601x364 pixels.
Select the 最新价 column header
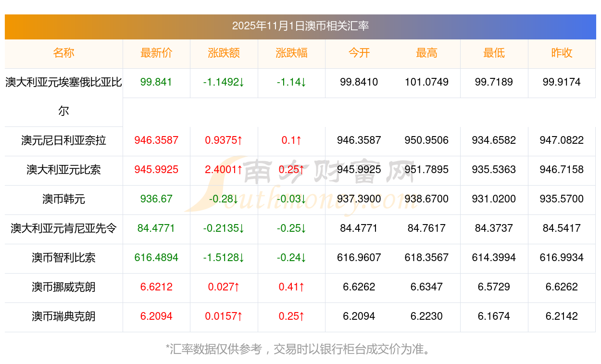tap(156, 53)
